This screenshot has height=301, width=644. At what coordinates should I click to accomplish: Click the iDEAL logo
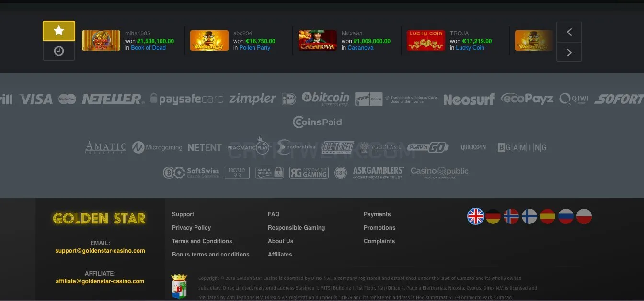(289, 99)
